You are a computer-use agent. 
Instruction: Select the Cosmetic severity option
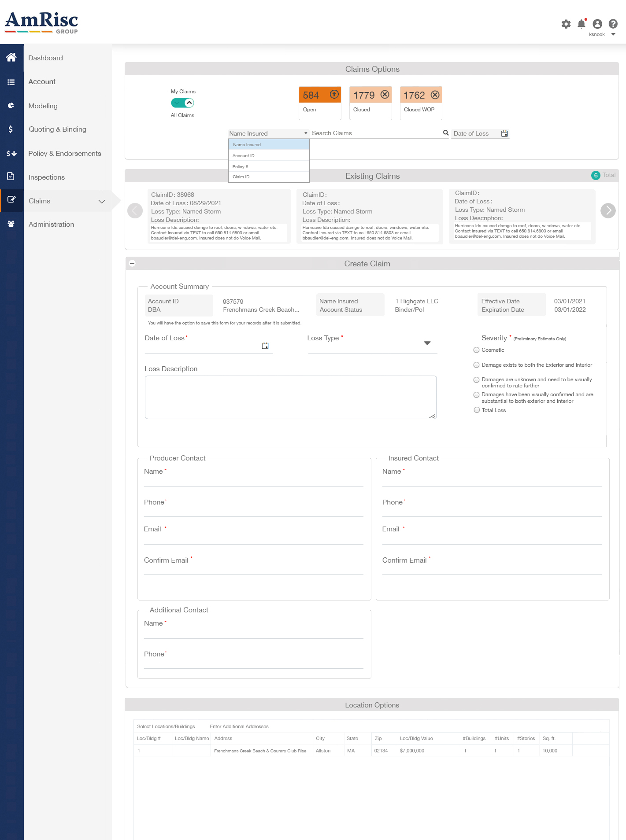click(476, 350)
